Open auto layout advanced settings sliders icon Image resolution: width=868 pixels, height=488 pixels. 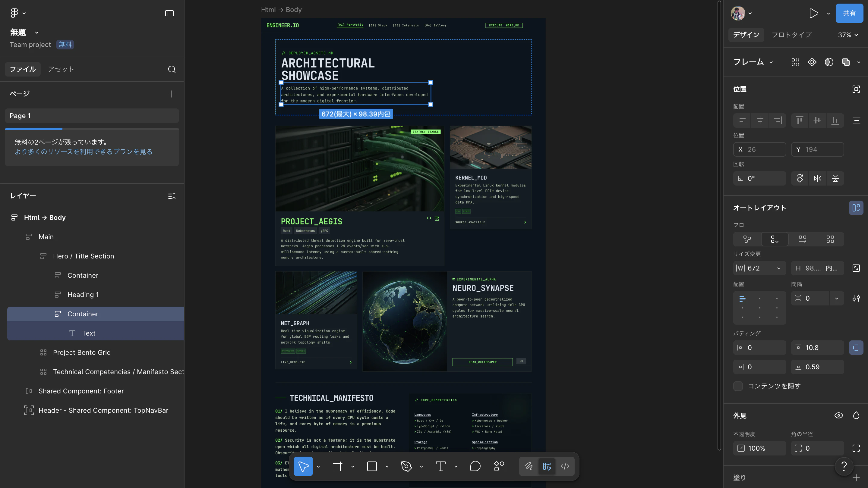(856, 298)
